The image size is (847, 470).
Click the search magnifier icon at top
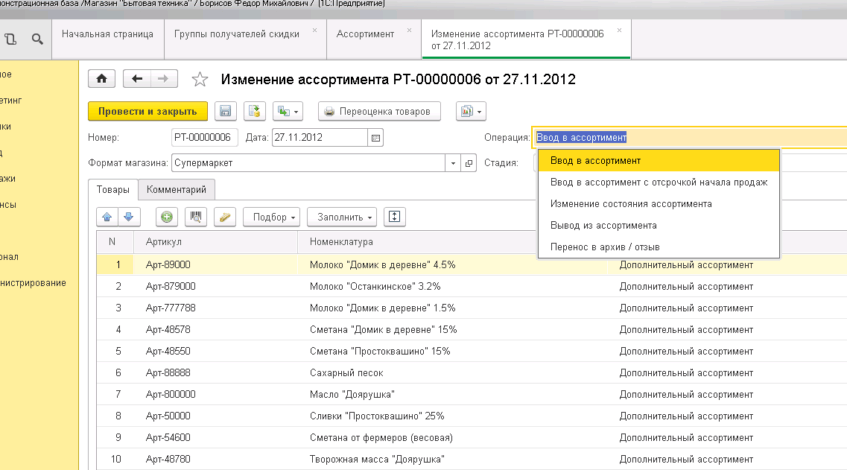point(36,39)
